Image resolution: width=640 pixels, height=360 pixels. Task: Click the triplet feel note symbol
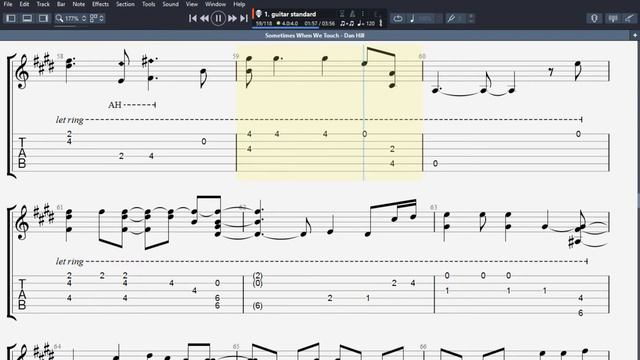tap(347, 23)
